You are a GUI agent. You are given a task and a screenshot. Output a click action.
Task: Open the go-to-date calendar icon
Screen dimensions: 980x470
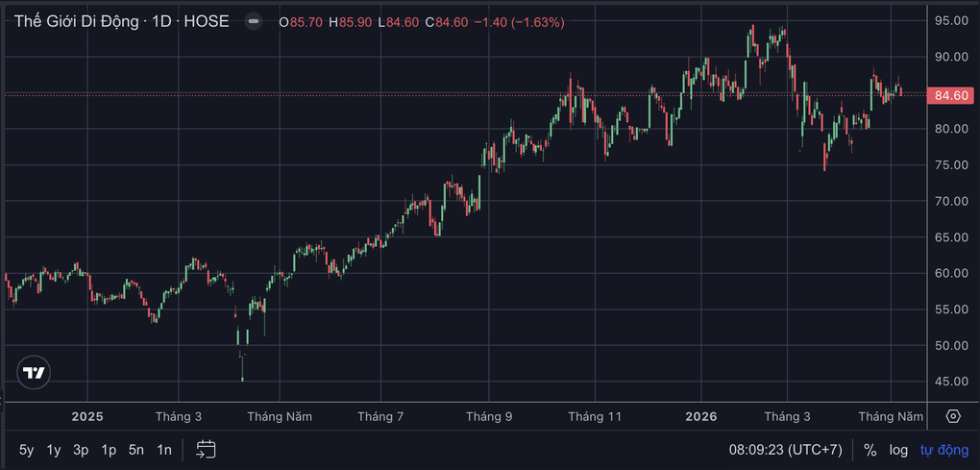tap(206, 449)
